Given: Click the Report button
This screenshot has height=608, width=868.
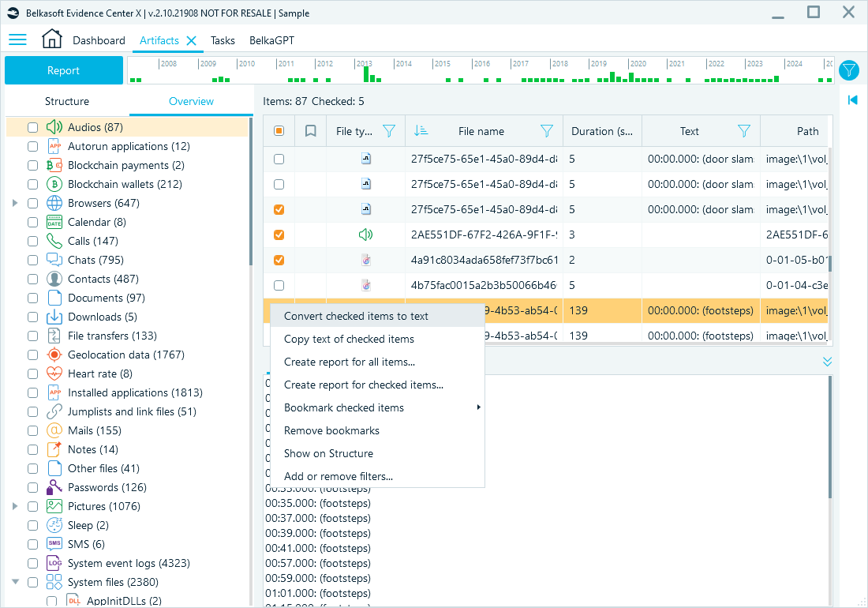Looking at the screenshot, I should click(x=63, y=70).
